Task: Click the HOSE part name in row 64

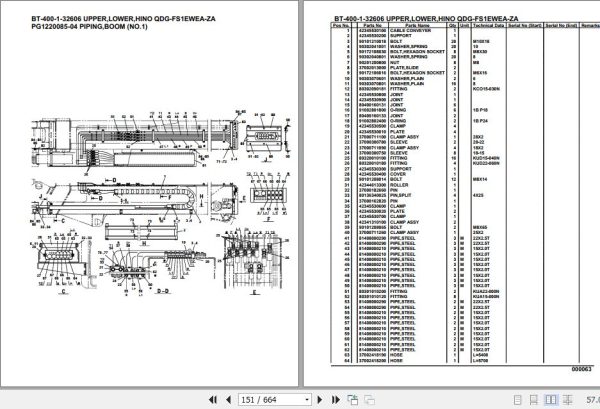Action: (396, 360)
